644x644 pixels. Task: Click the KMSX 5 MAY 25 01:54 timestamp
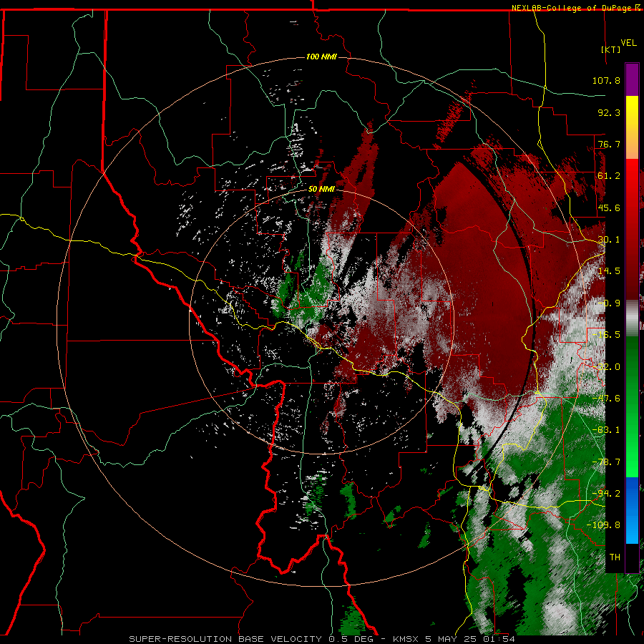tap(454, 639)
